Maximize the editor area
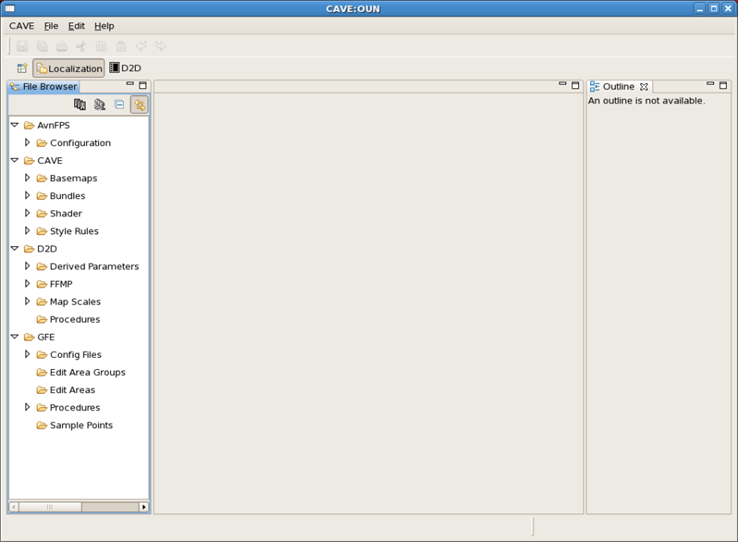This screenshot has height=542, width=738. pos(575,85)
